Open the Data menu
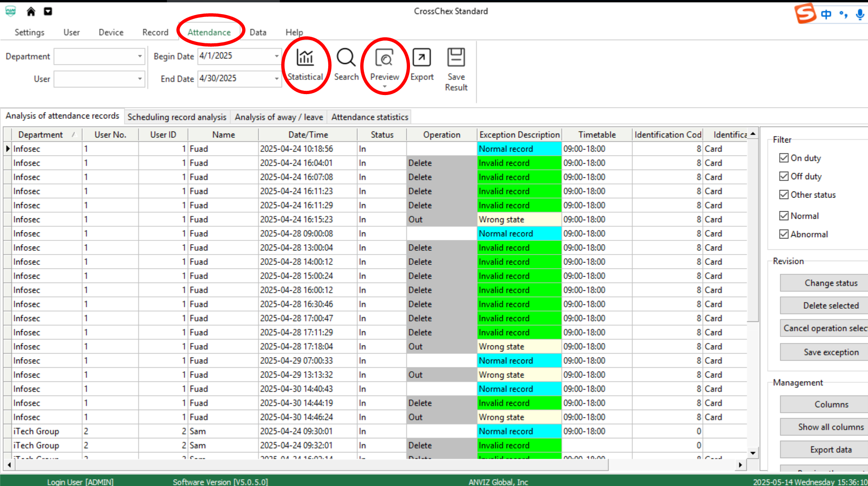The image size is (868, 486). click(x=258, y=32)
